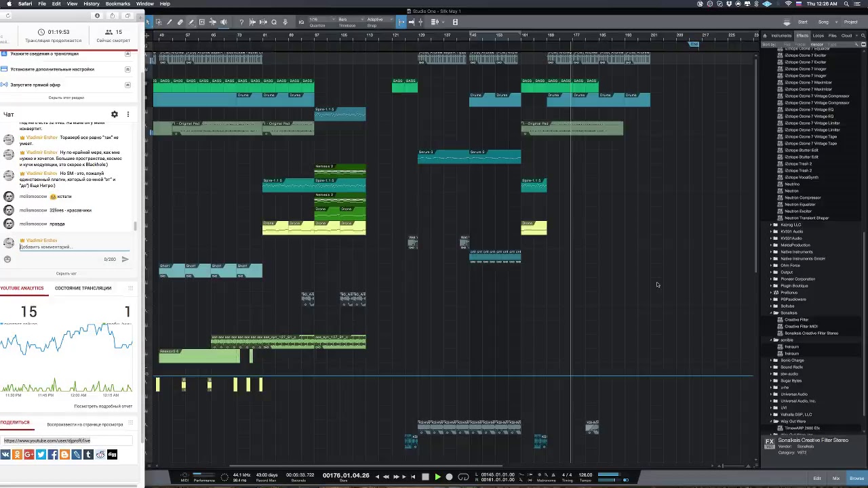Open the СОСТОЯНИЕ ТРАНСЛЯЦИИ tab
The width and height of the screenshot is (868, 488).
pos(83,288)
